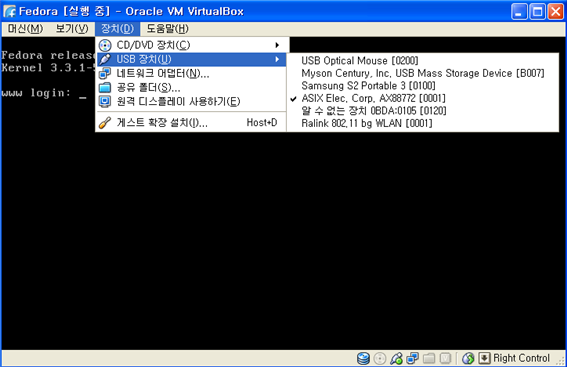The width and height of the screenshot is (567, 367).
Task: Click the mouse integration globe status icon
Action: (468, 358)
